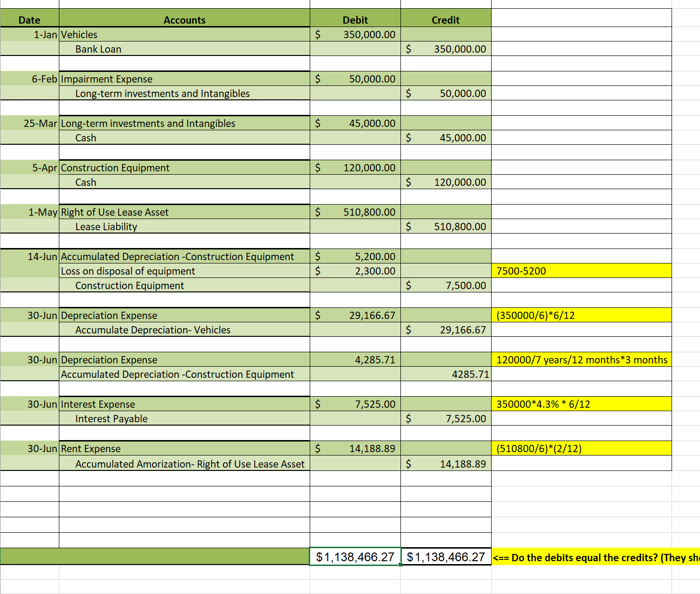Select the 5-Apr date cell
Image resolution: width=700 pixels, height=594 pixels.
tap(29, 167)
